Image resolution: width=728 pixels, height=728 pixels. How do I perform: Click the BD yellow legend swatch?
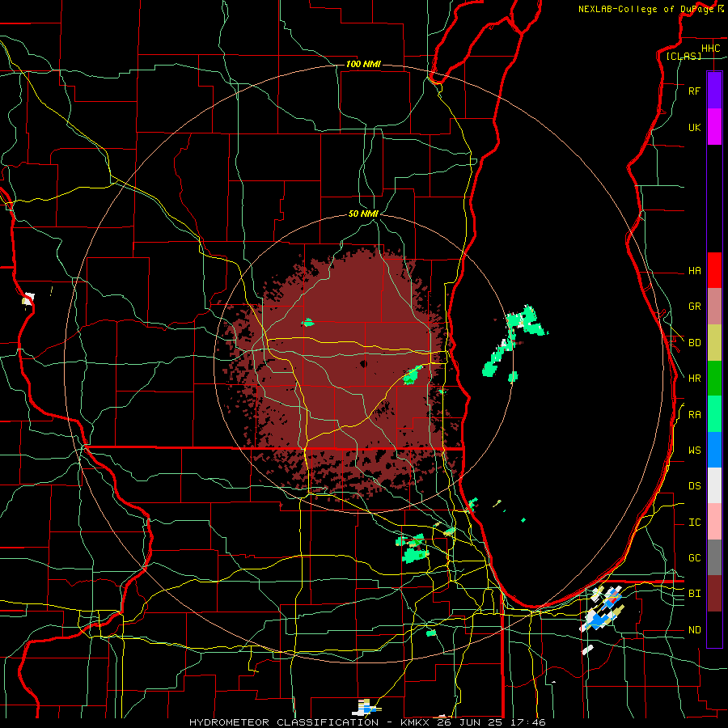(714, 343)
